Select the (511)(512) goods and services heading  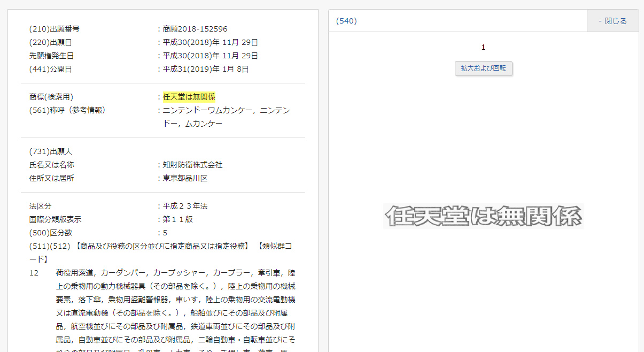click(x=160, y=252)
